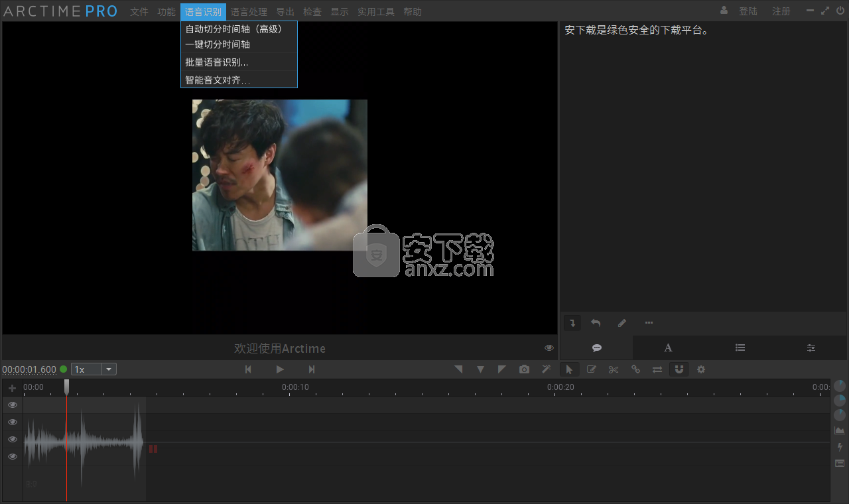The width and height of the screenshot is (849, 504).
Task: Click the downward triangle marker icon
Action: click(480, 369)
